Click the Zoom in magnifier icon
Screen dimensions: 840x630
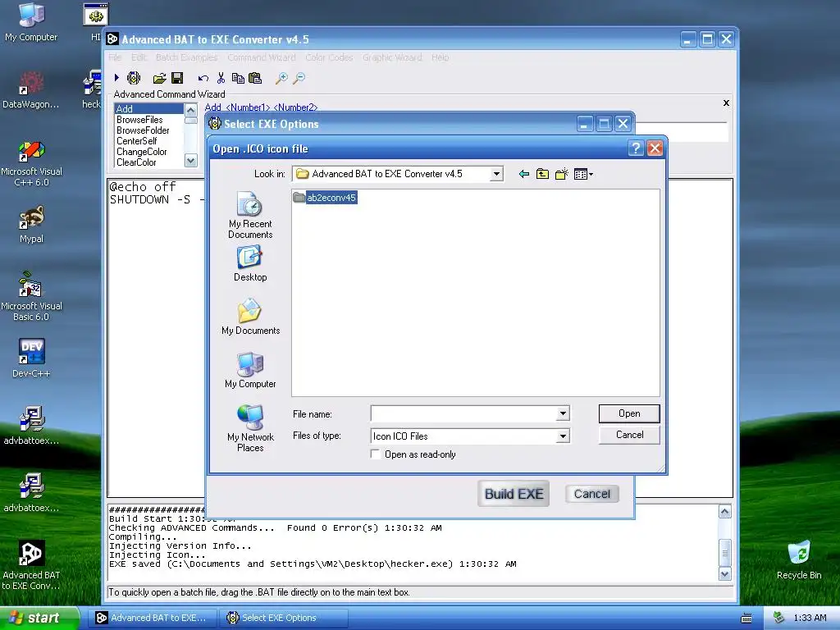point(281,79)
